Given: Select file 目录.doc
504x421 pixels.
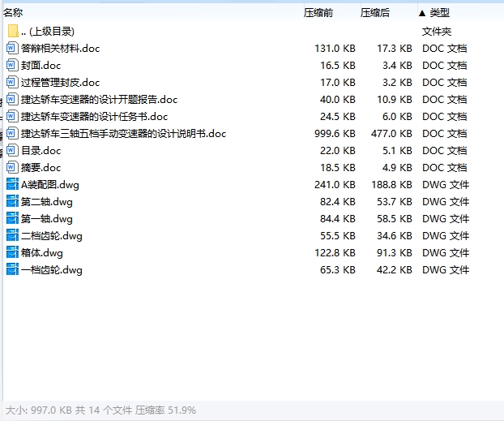Looking at the screenshot, I should tap(252, 151).
